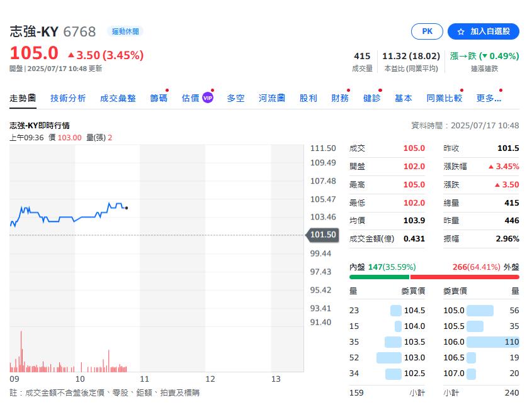
Task: Click ask price 105.0 in order book
Action: (x=454, y=311)
